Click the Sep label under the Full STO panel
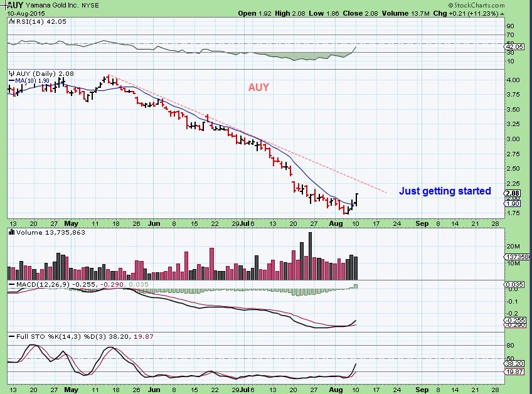Viewport: 532px width, 394px height. pos(422,390)
